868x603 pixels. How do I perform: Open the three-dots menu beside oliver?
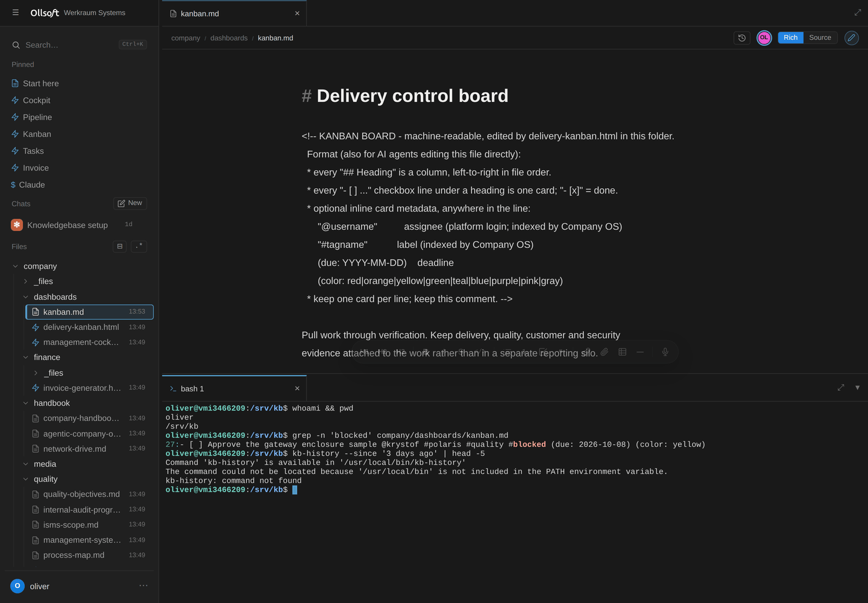[143, 586]
